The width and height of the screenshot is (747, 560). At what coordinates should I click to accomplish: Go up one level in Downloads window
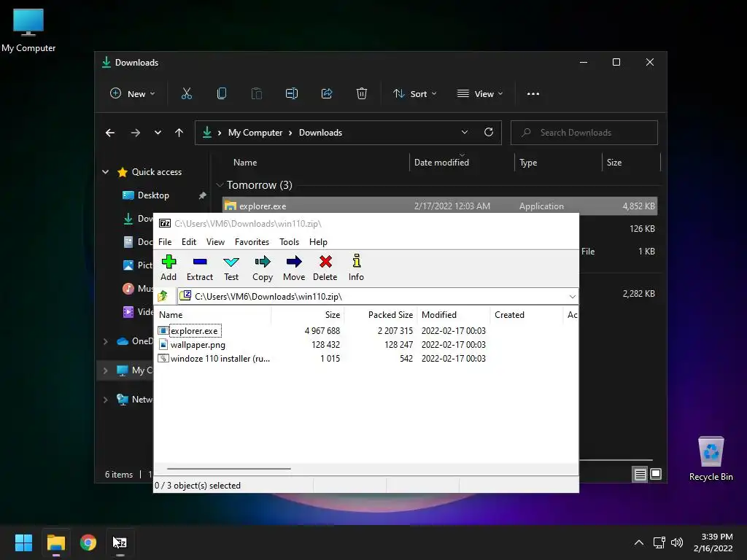click(179, 133)
